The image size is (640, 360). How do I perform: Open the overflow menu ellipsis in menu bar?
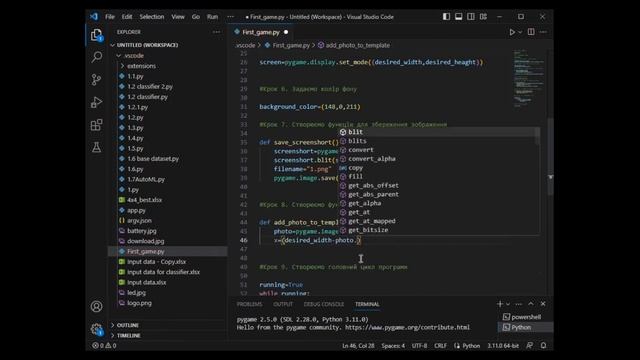click(x=231, y=17)
